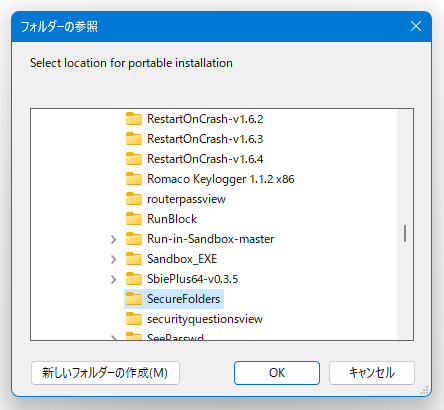Click 新しいフォルダーの作成(M) button

click(105, 373)
